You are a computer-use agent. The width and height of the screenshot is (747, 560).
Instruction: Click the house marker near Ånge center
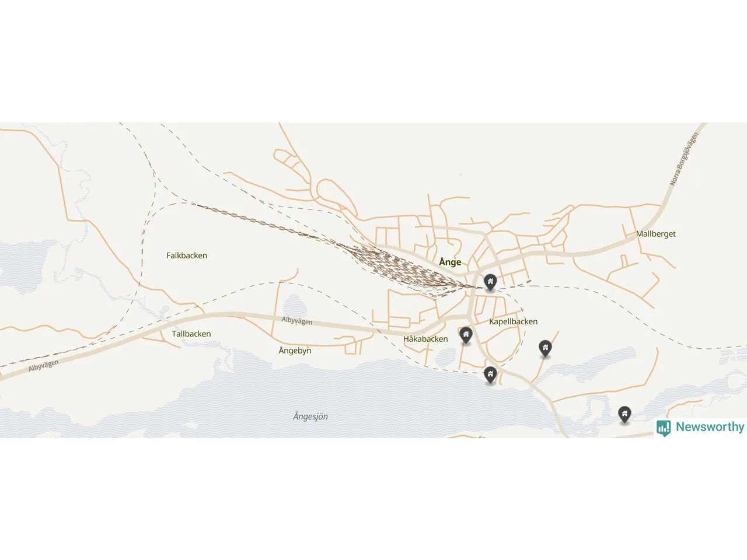click(x=490, y=282)
